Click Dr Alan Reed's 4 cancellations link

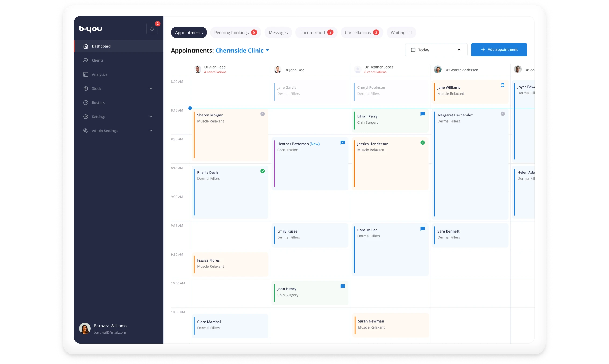[x=215, y=72]
